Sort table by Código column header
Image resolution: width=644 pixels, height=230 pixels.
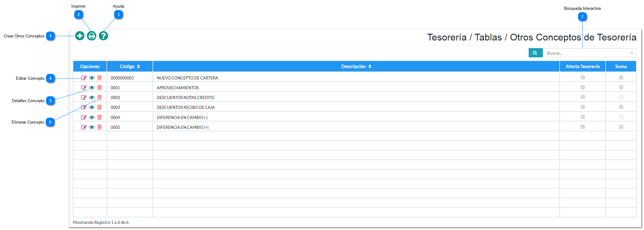[130, 67]
